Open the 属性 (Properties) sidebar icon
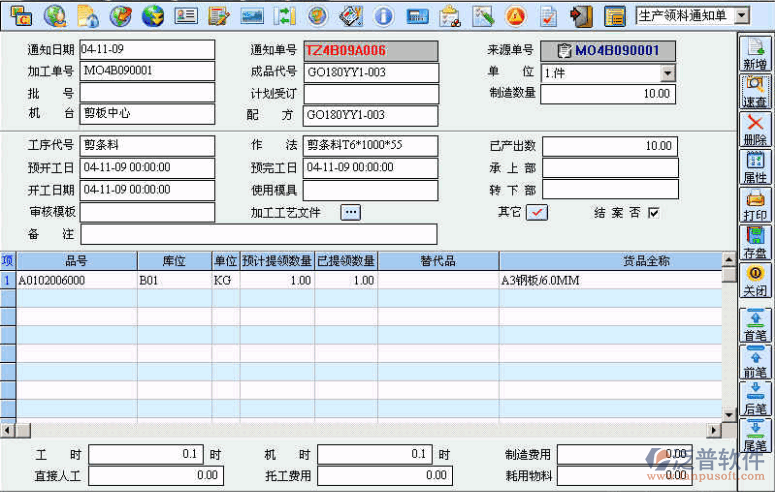The width and height of the screenshot is (775, 492). [755, 167]
